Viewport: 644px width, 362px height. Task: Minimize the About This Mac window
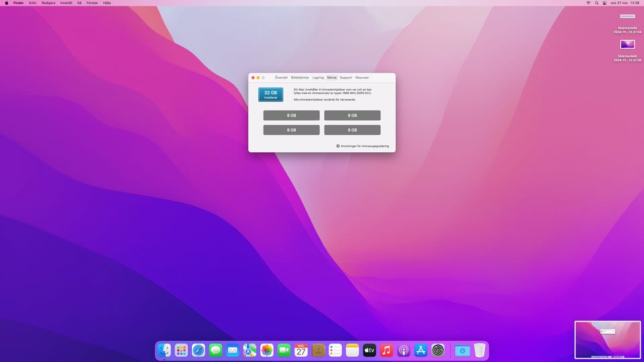[258, 78]
